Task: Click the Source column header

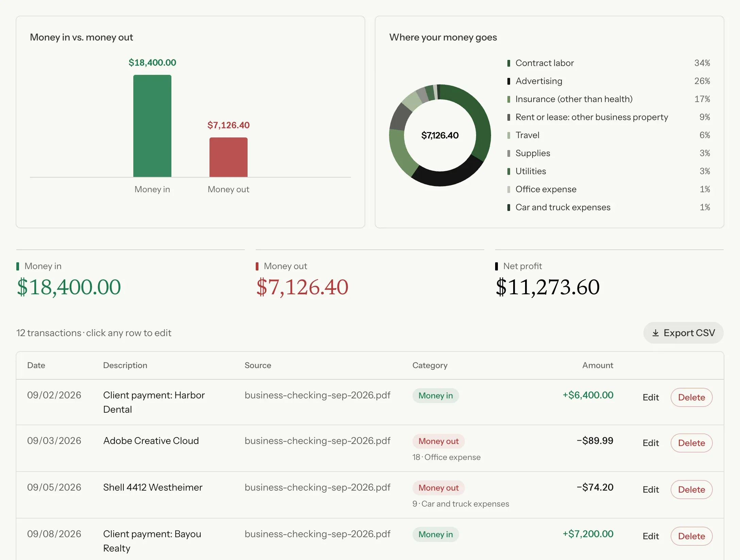Action: pos(258,365)
